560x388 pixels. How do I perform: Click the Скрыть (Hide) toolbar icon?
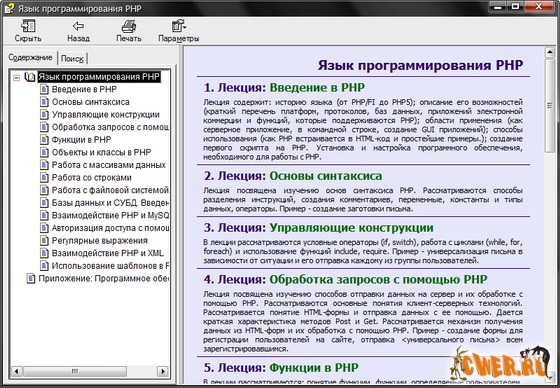click(x=28, y=26)
